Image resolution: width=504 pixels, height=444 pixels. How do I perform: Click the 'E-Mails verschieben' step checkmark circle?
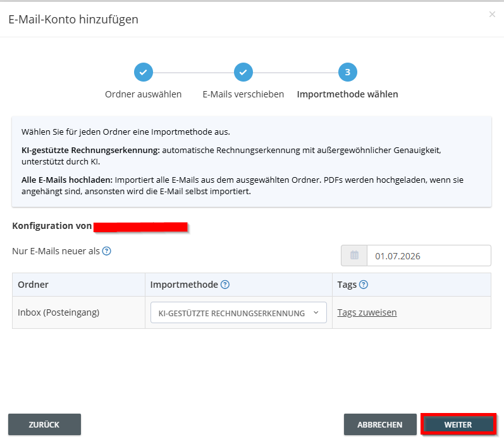click(243, 72)
